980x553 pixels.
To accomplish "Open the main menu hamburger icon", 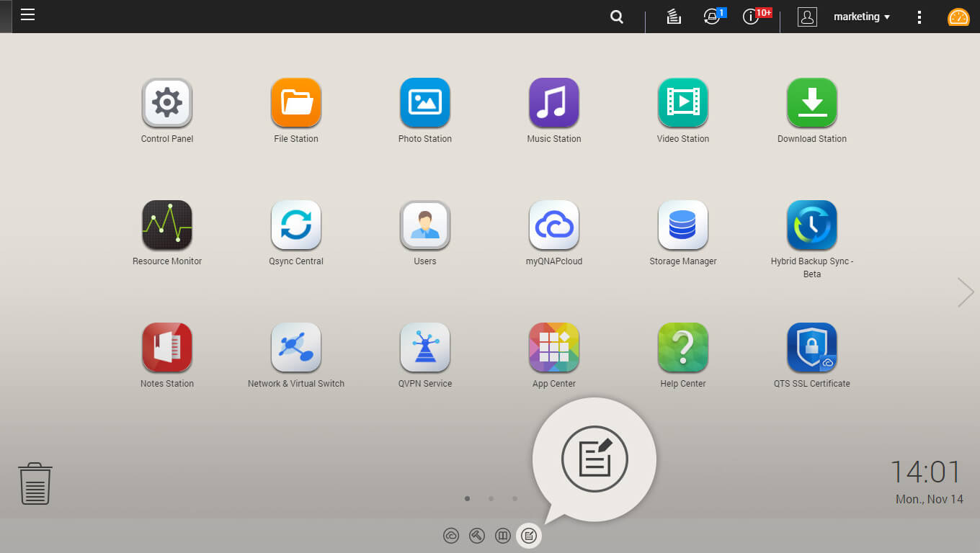I will [27, 14].
